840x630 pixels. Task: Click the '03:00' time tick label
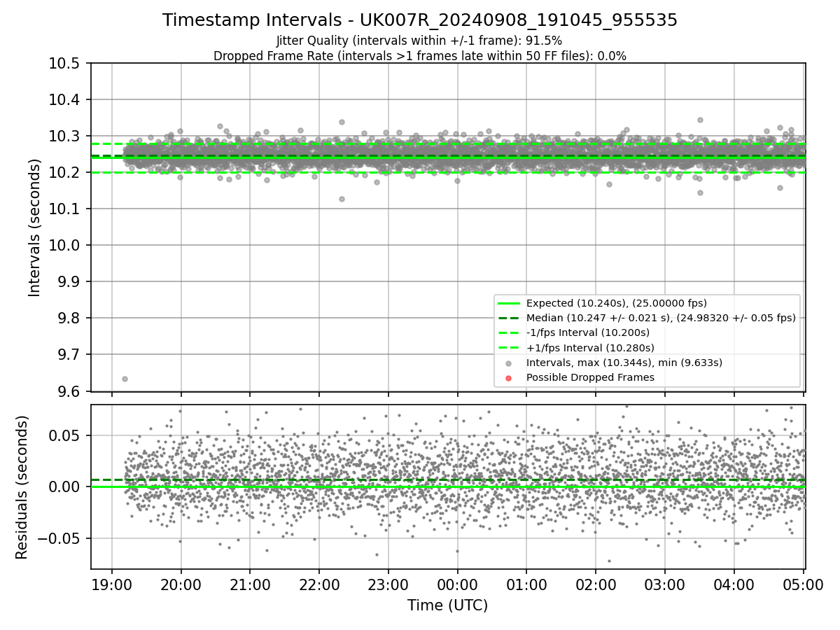click(664, 584)
